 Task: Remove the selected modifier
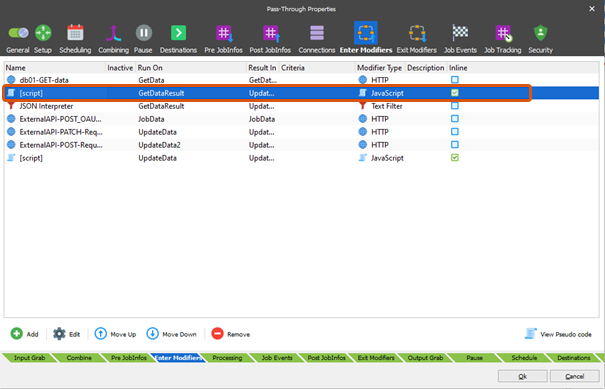(x=230, y=334)
